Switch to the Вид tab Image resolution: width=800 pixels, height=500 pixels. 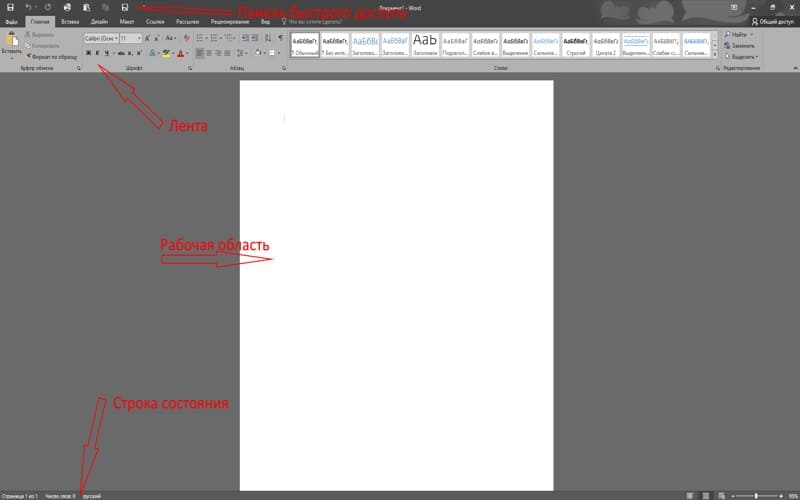pos(265,22)
